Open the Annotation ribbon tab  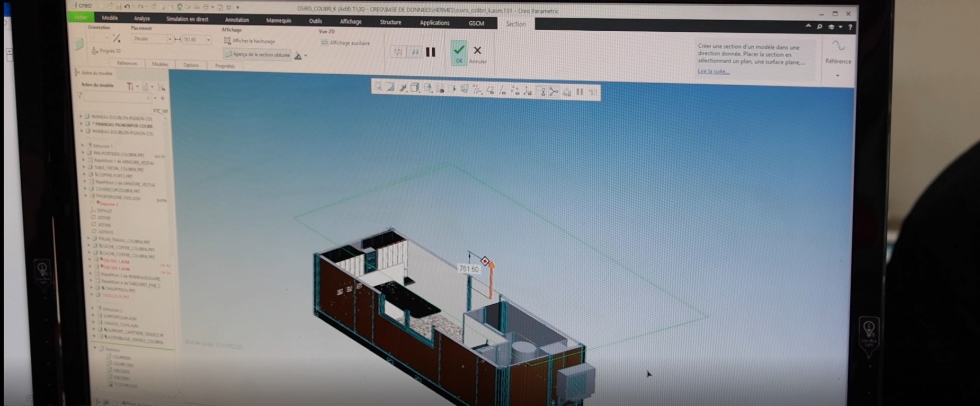tap(237, 20)
